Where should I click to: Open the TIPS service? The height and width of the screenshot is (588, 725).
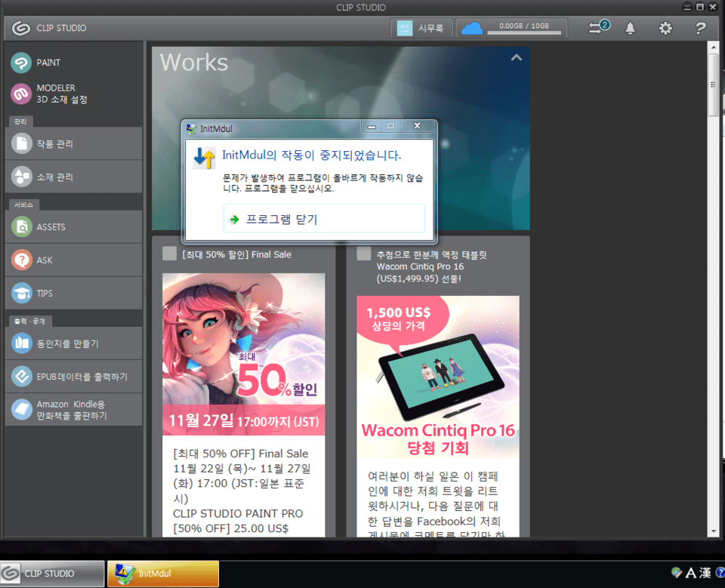click(x=73, y=293)
